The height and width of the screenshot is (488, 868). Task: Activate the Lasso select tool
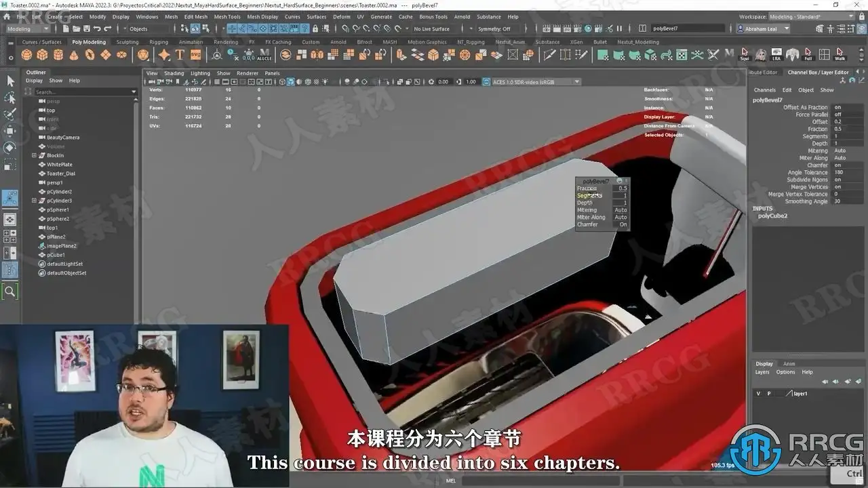(x=10, y=98)
